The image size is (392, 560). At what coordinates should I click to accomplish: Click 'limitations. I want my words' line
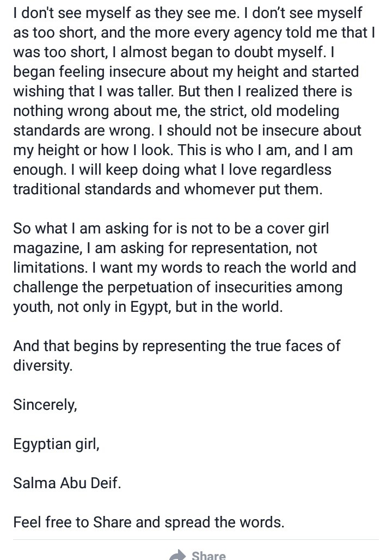coord(185,268)
